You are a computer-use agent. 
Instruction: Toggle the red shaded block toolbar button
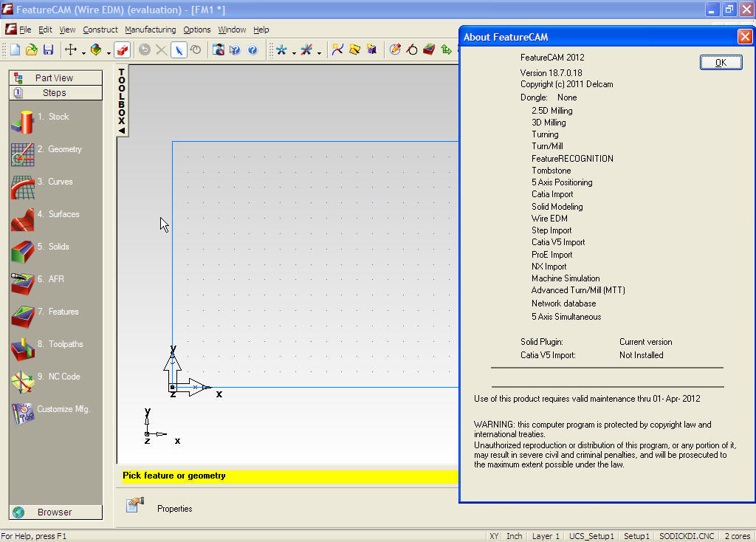pyautogui.click(x=123, y=49)
